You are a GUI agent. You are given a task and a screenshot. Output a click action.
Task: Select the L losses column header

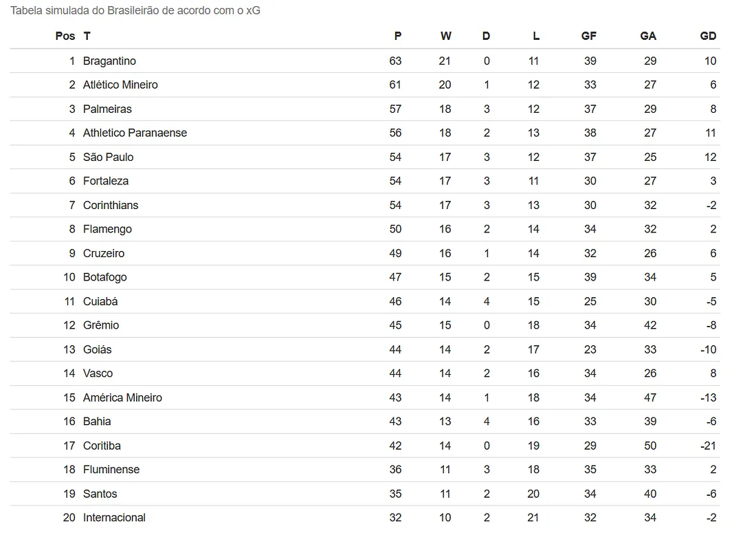[x=535, y=36]
